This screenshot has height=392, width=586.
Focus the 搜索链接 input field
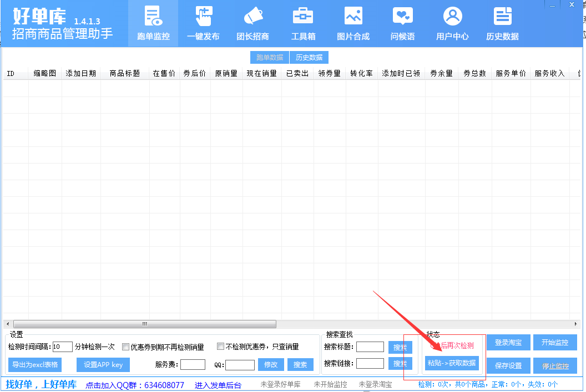click(370, 363)
